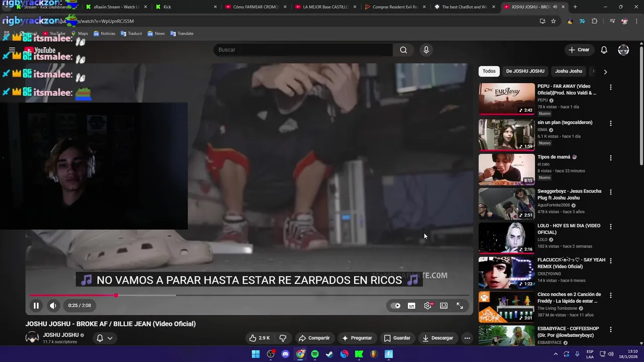Screen dimensions: 644x362
Task: Switch to the xRaaiin Stream browser tab
Action: (x=117, y=7)
